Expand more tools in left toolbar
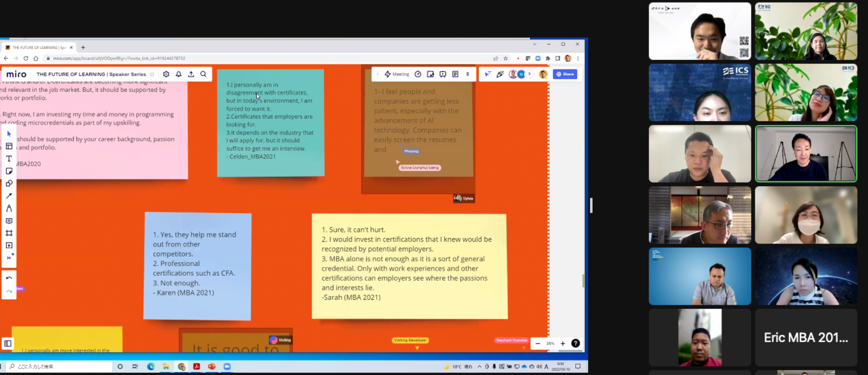 [9, 258]
